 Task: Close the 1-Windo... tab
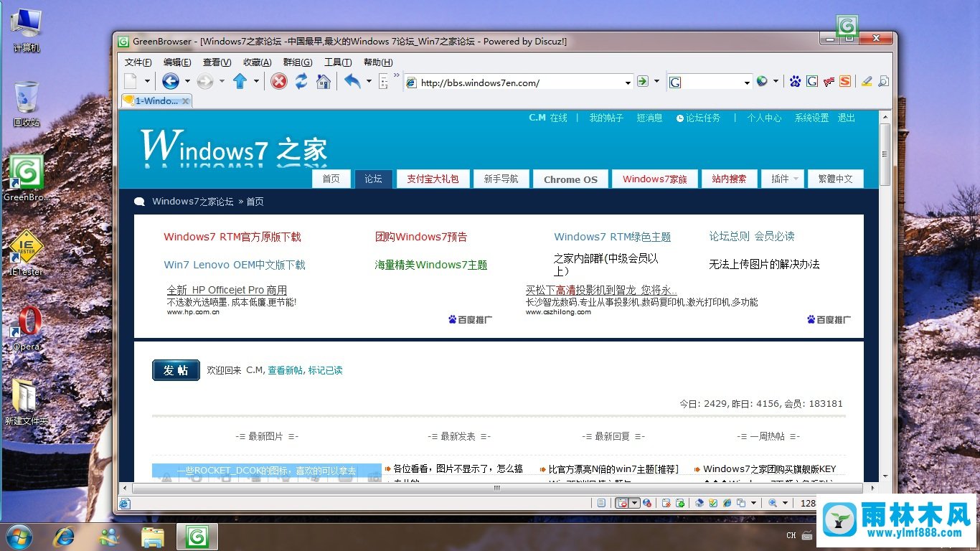185,101
